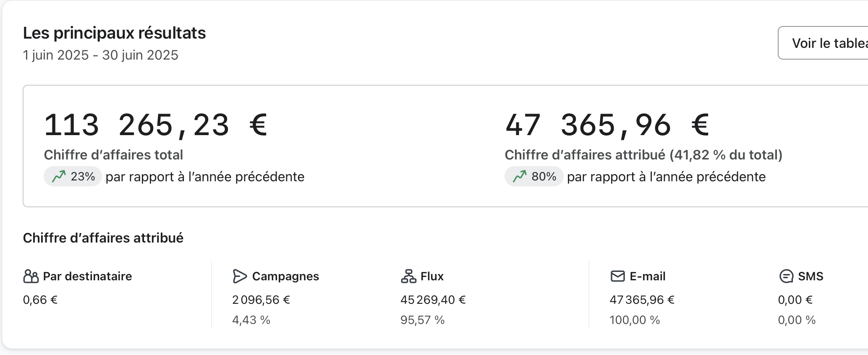The image size is (868, 355).
Task: Click the green trend arrow beside 23%
Action: [59, 177]
